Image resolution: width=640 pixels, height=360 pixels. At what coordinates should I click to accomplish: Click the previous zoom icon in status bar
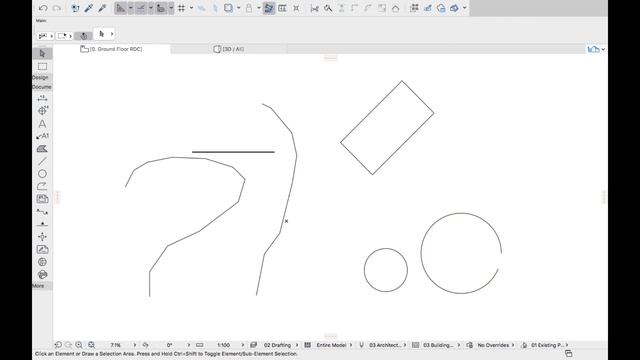click(58, 345)
